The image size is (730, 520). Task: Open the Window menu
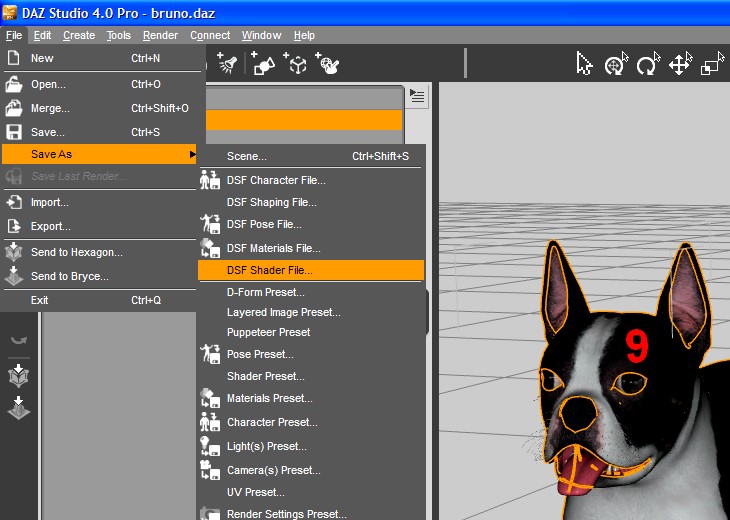pyautogui.click(x=261, y=35)
